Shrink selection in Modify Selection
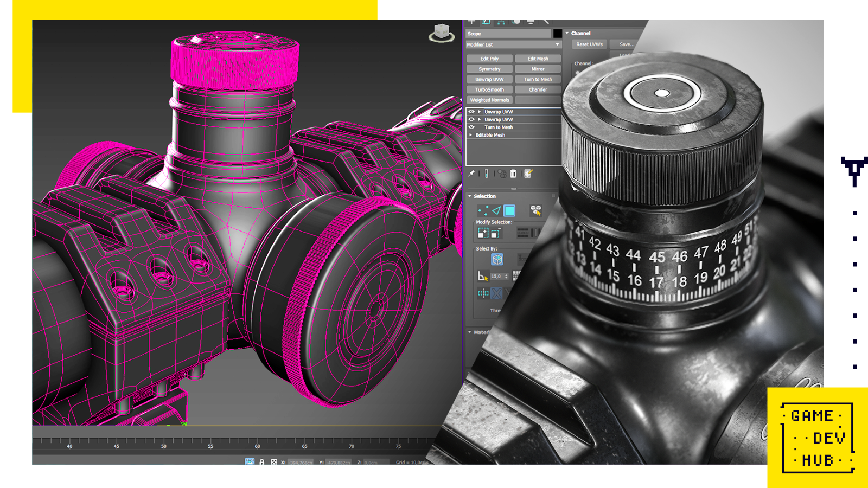The width and height of the screenshot is (868, 488). tap(495, 233)
